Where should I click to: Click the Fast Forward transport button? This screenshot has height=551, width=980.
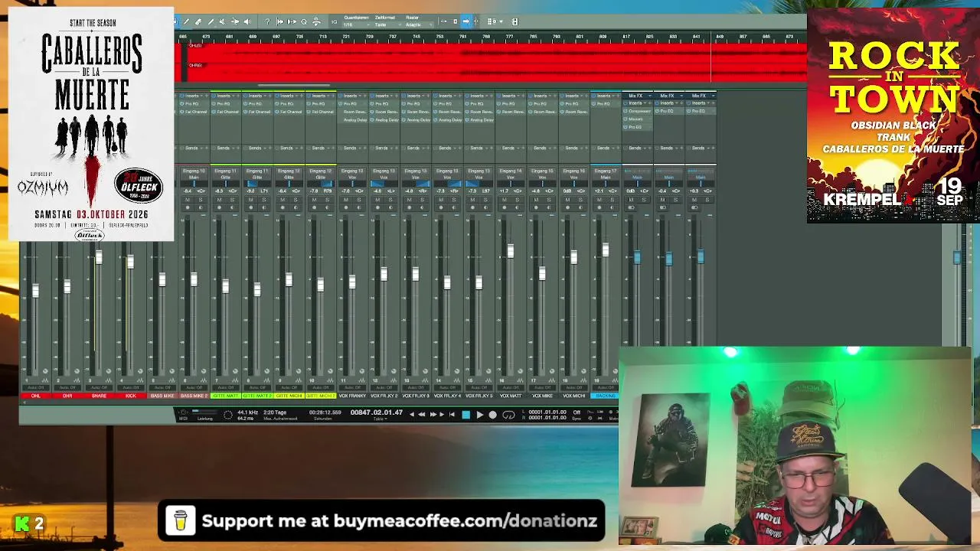click(433, 415)
